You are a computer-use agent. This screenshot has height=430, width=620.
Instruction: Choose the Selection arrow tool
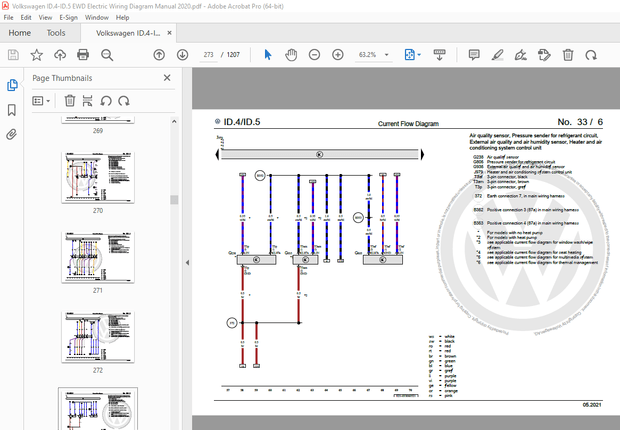268,55
